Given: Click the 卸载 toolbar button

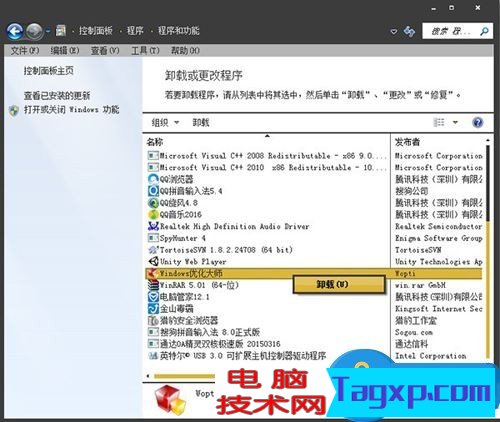Looking at the screenshot, I should tap(201, 123).
